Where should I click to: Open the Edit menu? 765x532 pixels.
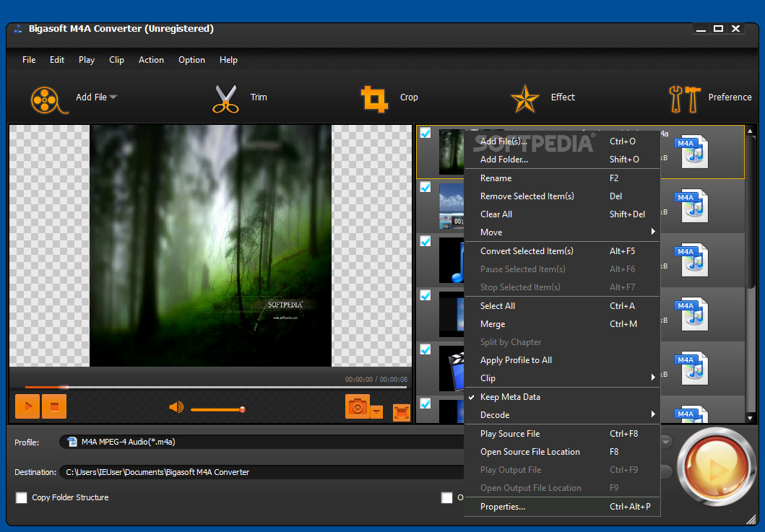(x=56, y=60)
